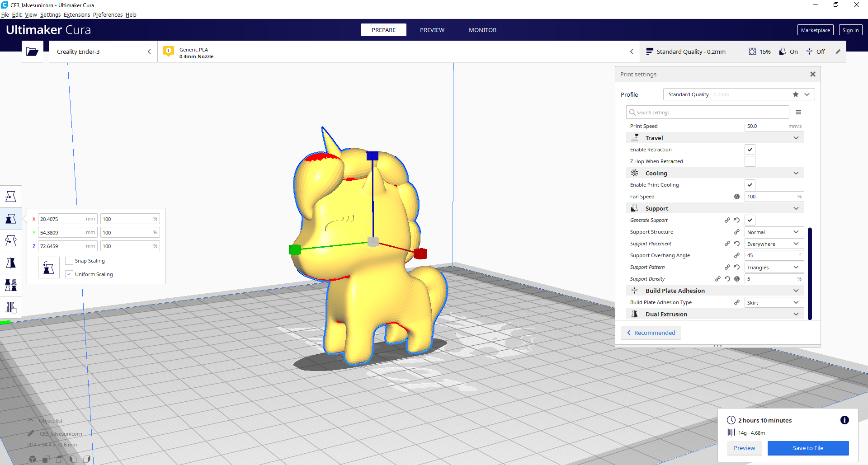Reset Support Density to default value

pyautogui.click(x=727, y=279)
